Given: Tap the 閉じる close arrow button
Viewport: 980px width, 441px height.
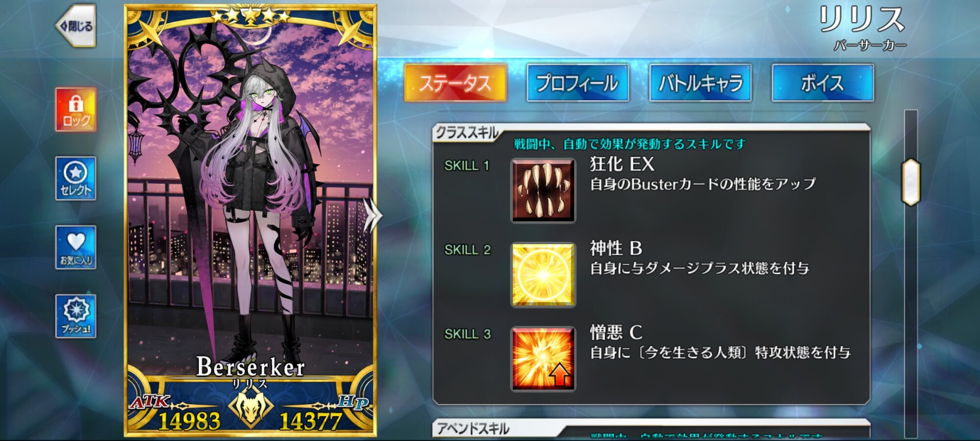Looking at the screenshot, I should pos(75,25).
